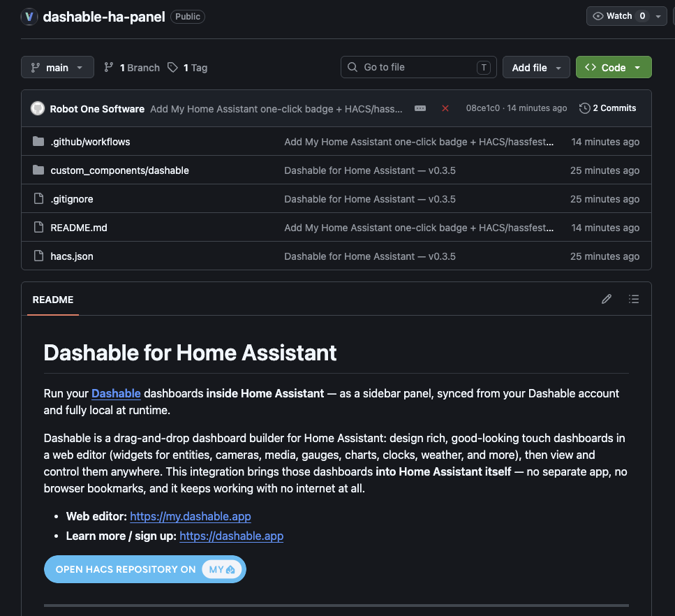Open the main branch selector dropdown
The width and height of the screenshot is (675, 616).
[57, 67]
